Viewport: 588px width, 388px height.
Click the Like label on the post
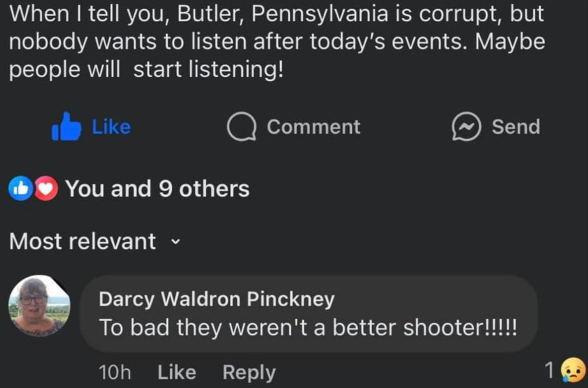coord(111,127)
